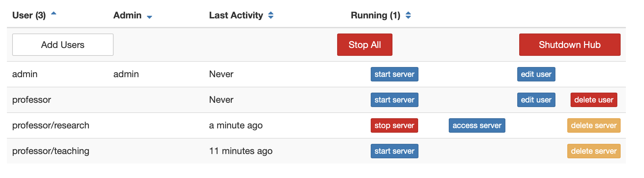The height and width of the screenshot is (178, 644).
Task: Start server for admin user
Action: 394,74
